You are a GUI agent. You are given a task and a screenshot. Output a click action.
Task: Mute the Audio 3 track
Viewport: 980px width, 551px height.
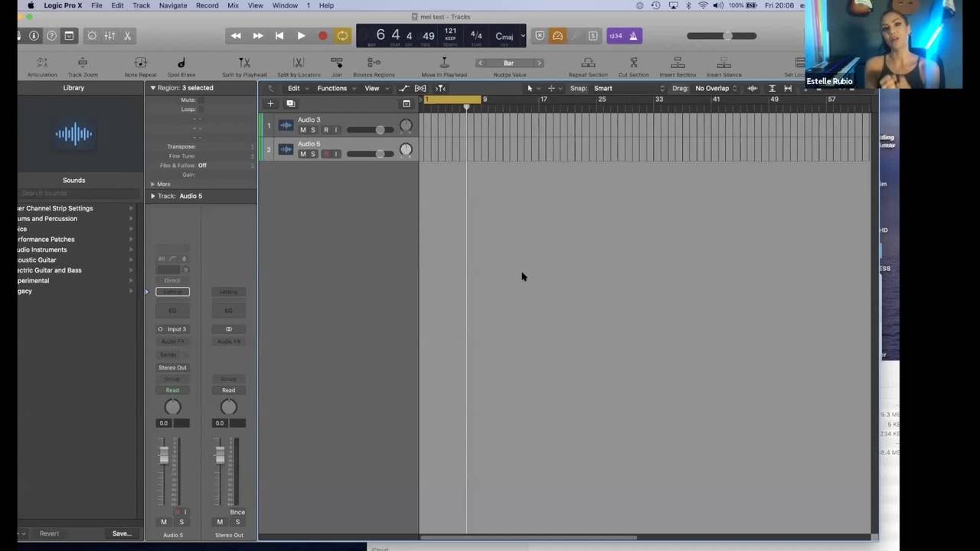pos(302,130)
